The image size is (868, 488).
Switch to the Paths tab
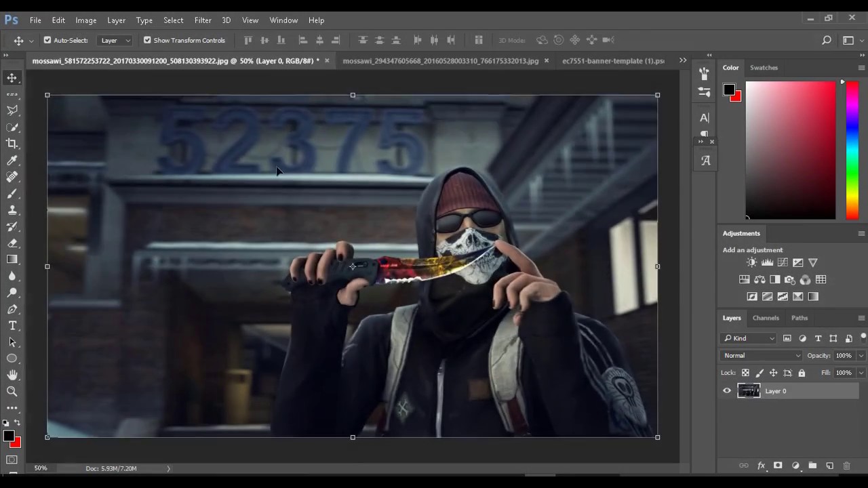800,318
